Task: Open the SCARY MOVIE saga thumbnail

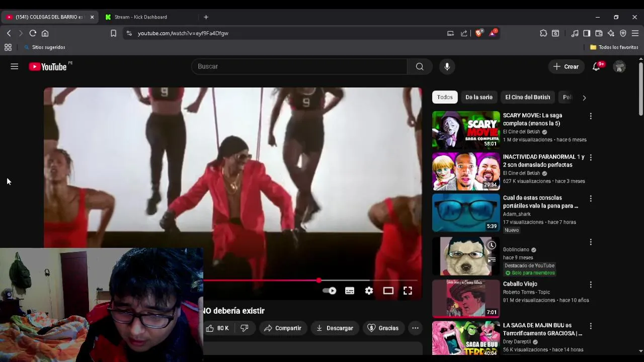Action: [466, 130]
